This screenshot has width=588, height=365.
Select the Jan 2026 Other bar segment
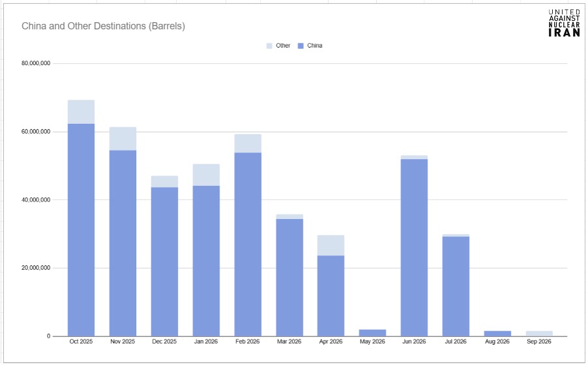point(206,175)
